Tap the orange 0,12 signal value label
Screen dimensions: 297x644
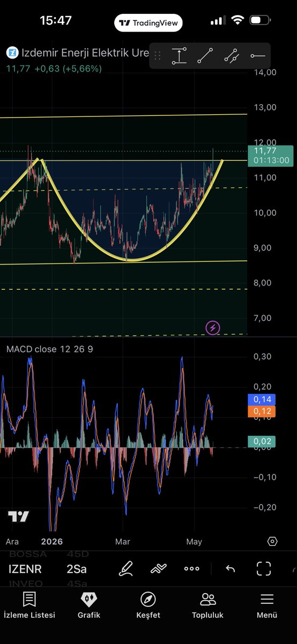coord(262,411)
